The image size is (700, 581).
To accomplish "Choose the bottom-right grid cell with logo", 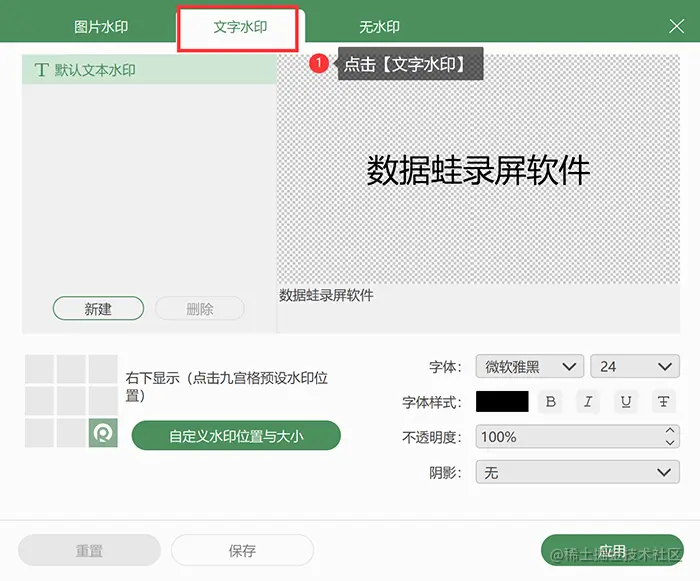I will (103, 433).
